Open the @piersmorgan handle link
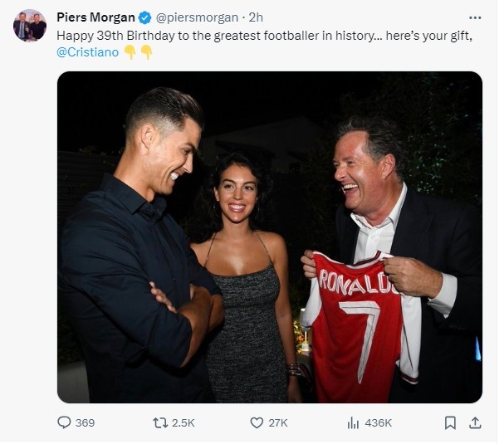504x444 pixels. pyautogui.click(x=197, y=17)
